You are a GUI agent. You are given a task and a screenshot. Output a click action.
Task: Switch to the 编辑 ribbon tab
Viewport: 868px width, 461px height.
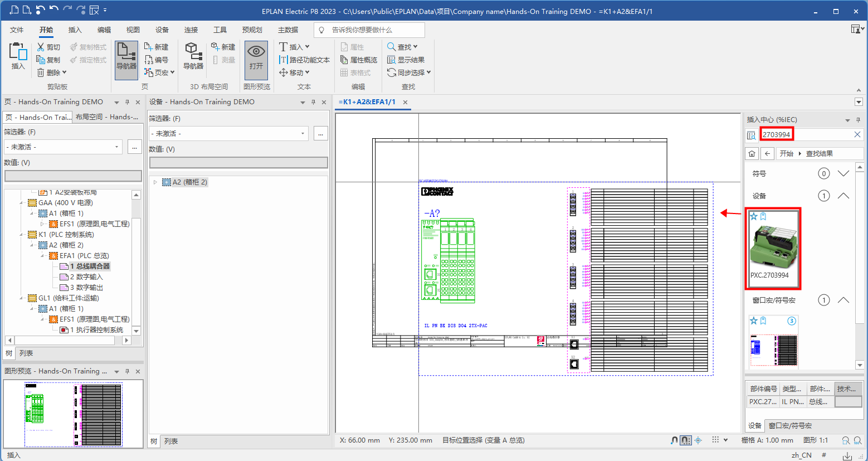pos(104,30)
